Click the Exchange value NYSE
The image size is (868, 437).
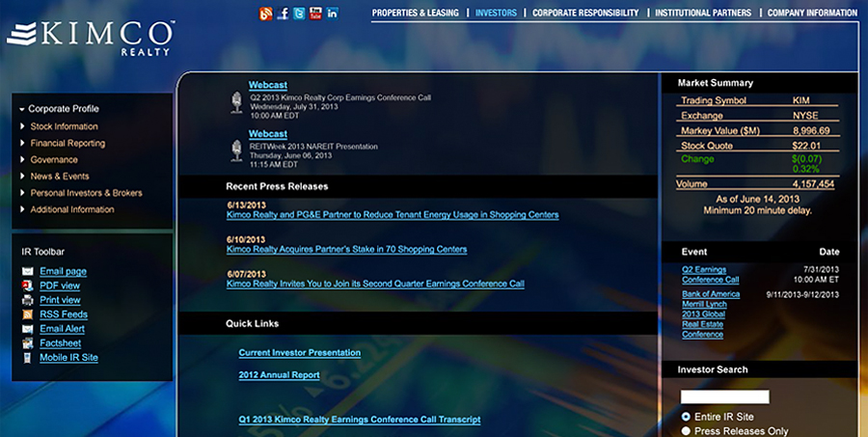(805, 116)
